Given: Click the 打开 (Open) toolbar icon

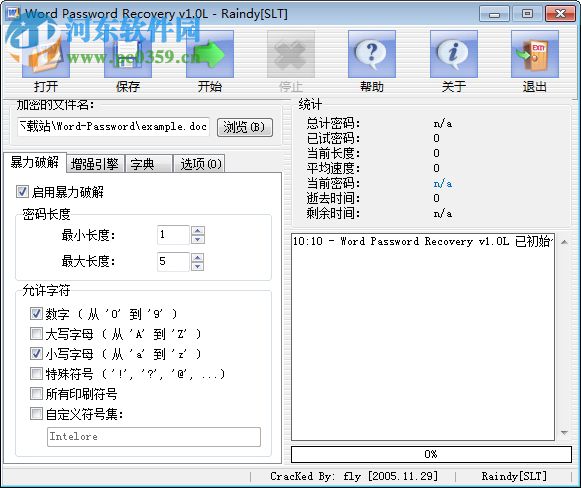Looking at the screenshot, I should click(46, 54).
